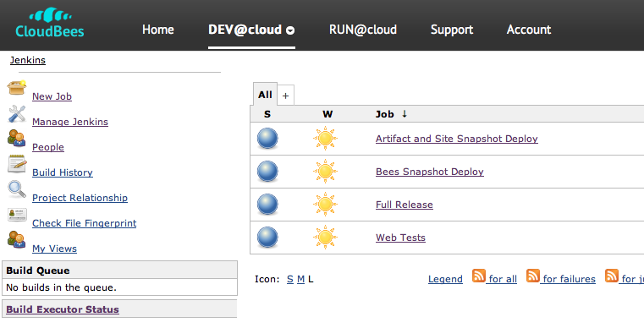Click the W column header
The height and width of the screenshot is (328, 644).
tap(328, 114)
